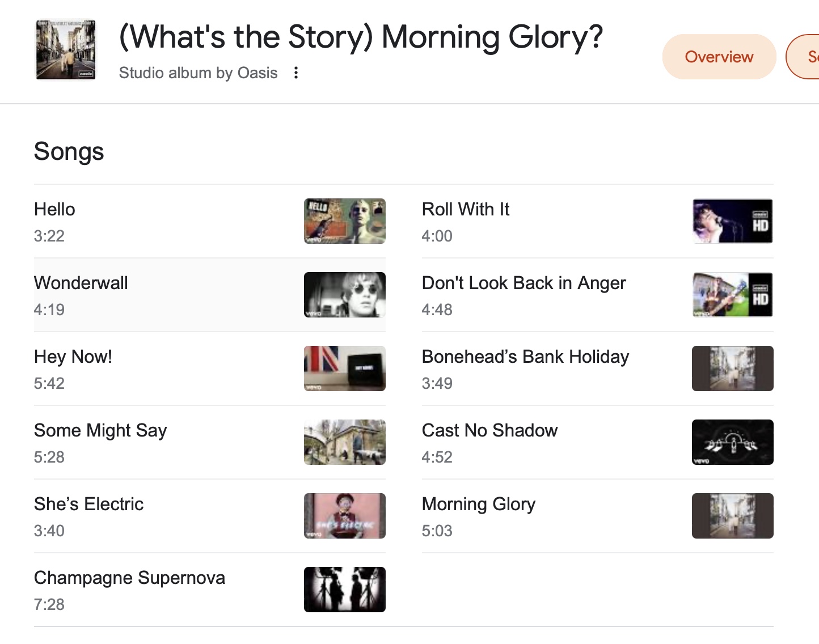The height and width of the screenshot is (644, 819).
Task: Click the Morning Glory album cover art
Action: (66, 50)
